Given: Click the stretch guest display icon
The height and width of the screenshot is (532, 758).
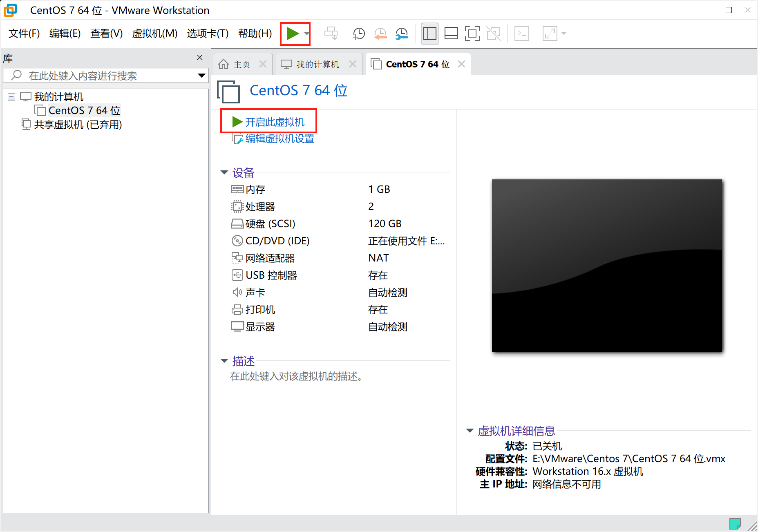Looking at the screenshot, I should pyautogui.click(x=550, y=34).
